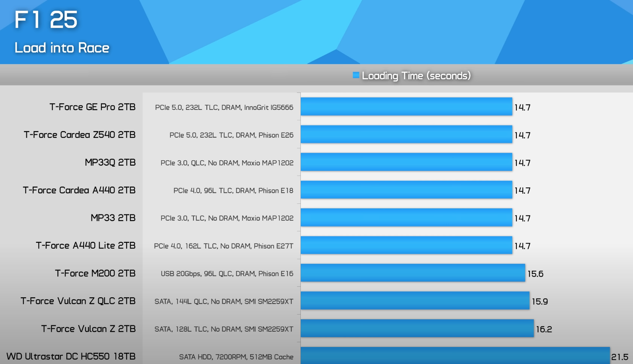Click the 'SATA, 128L TLC' spec text

click(224, 329)
